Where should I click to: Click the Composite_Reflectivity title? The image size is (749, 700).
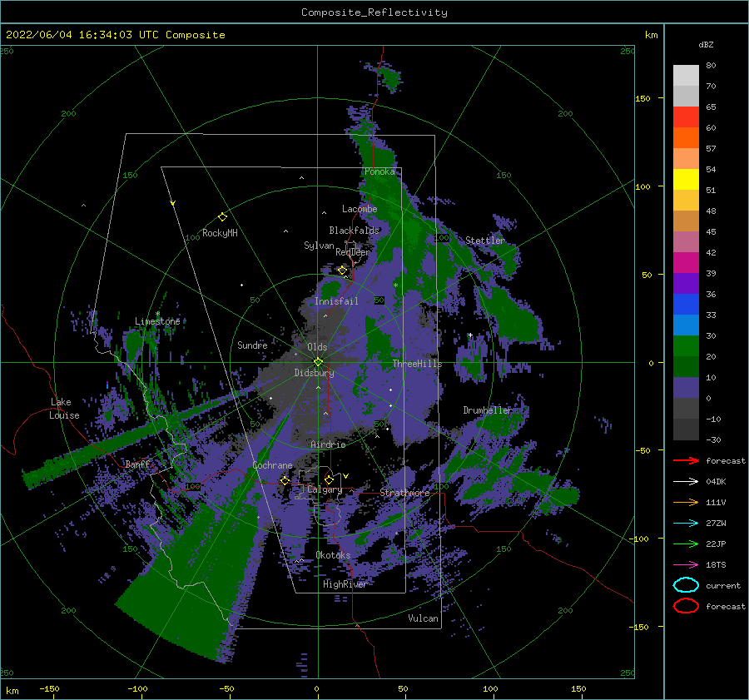(x=374, y=12)
